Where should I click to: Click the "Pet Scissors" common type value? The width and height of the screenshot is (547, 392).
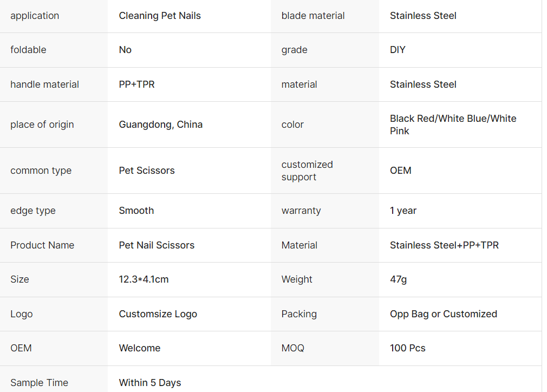click(x=147, y=171)
